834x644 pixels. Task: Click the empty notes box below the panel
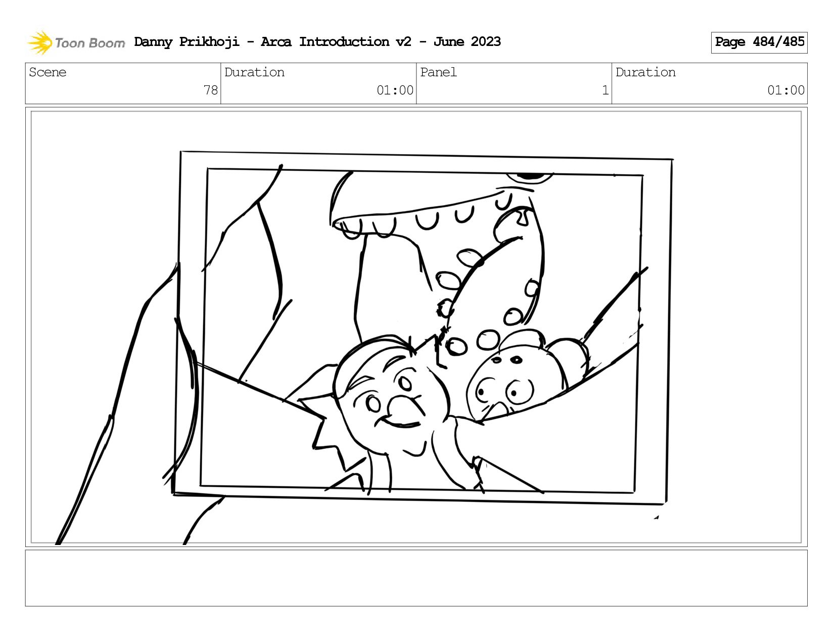click(x=416, y=578)
